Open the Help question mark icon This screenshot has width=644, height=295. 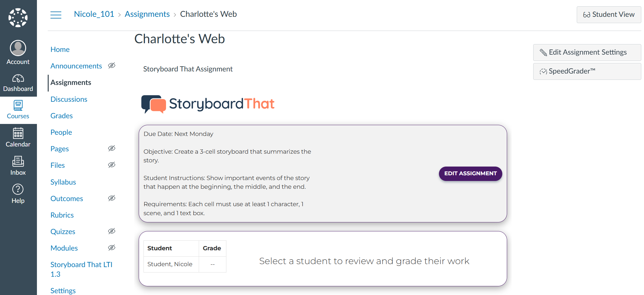[18, 189]
